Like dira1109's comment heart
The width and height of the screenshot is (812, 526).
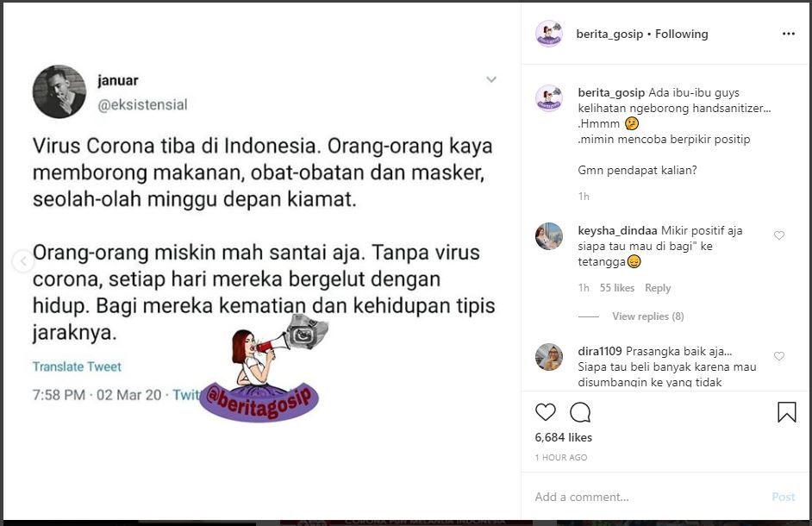pos(779,356)
